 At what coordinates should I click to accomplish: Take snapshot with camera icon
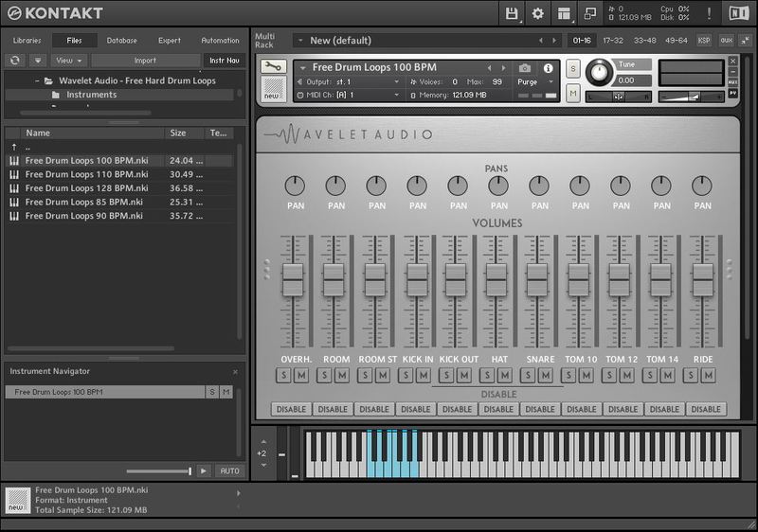524,68
